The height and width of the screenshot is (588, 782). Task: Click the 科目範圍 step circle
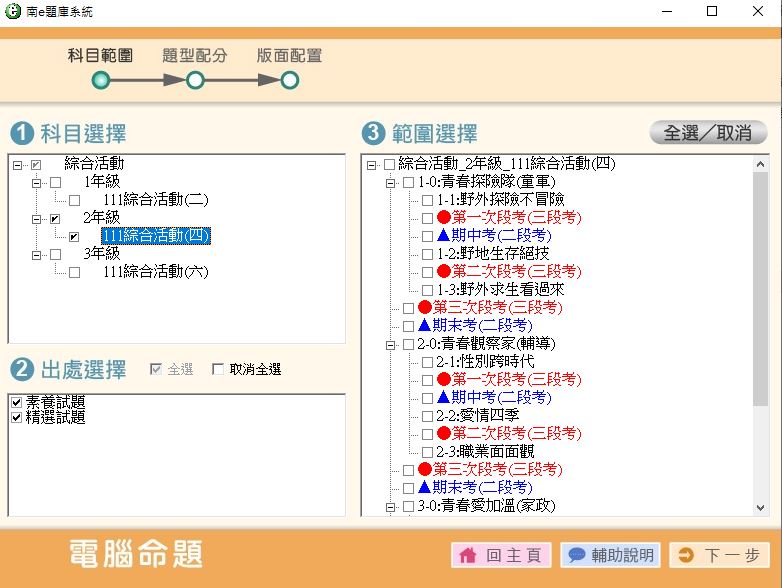click(101, 80)
